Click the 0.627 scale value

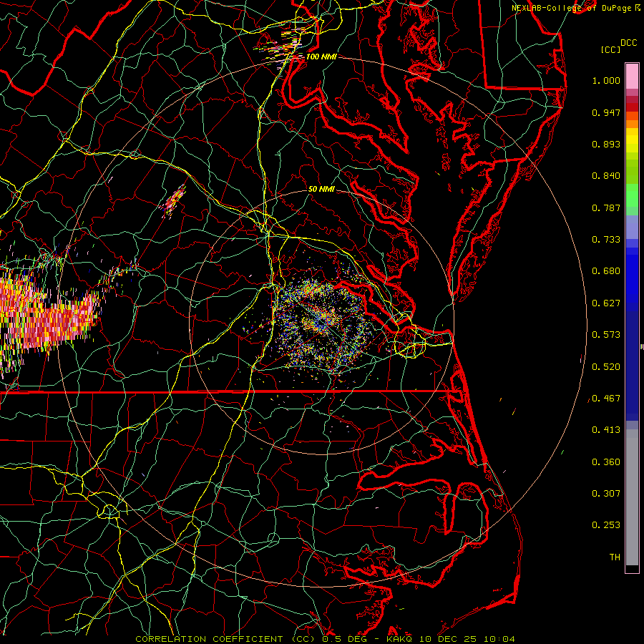click(606, 303)
